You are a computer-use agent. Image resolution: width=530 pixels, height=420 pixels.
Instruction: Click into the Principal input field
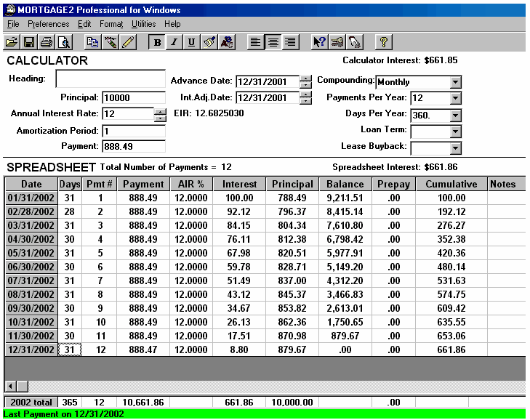134,98
